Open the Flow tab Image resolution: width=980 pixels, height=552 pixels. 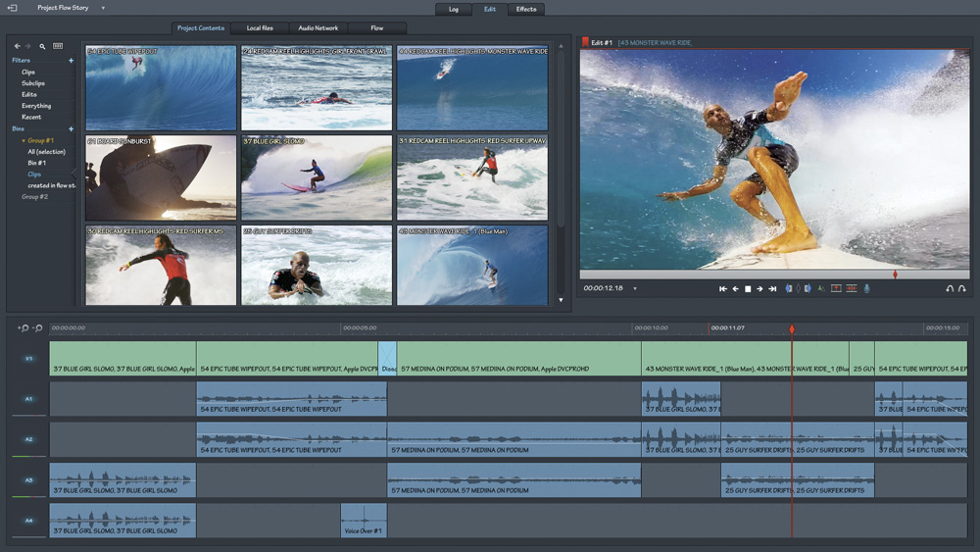tap(377, 28)
